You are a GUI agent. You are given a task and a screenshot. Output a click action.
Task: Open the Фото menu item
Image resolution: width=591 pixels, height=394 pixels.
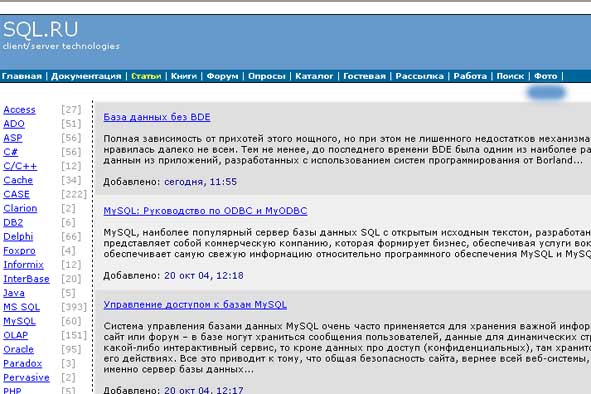tap(545, 76)
